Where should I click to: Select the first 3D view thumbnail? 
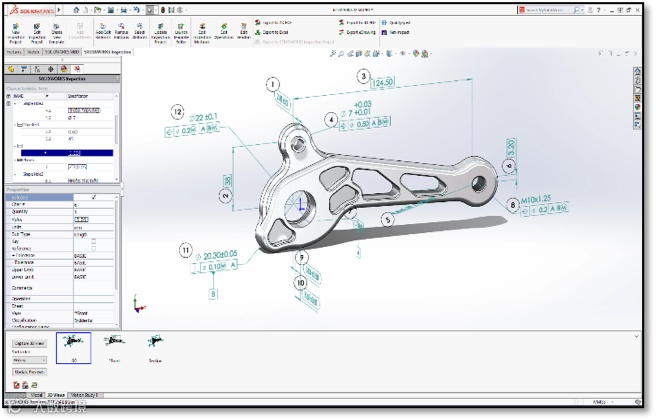[x=73, y=348]
